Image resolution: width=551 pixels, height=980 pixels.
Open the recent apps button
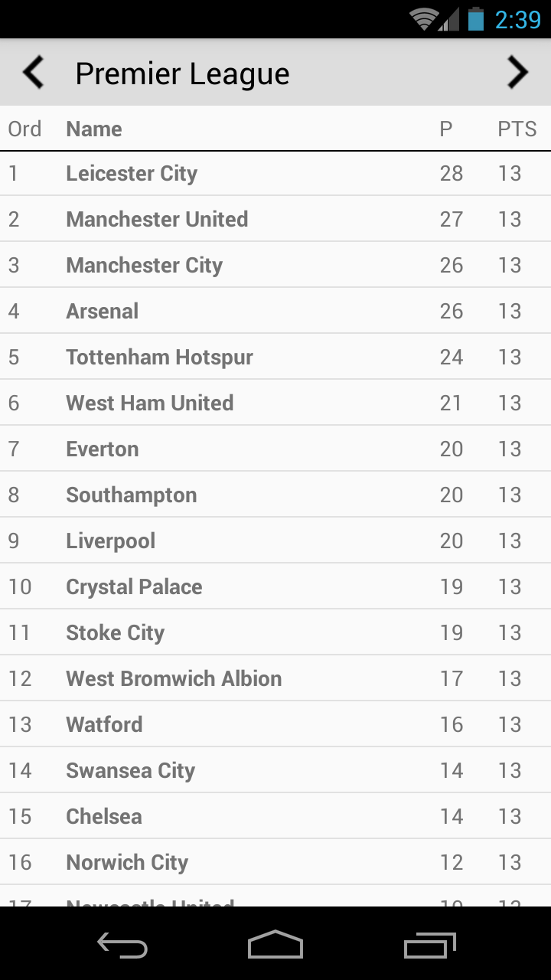pyautogui.click(x=429, y=946)
